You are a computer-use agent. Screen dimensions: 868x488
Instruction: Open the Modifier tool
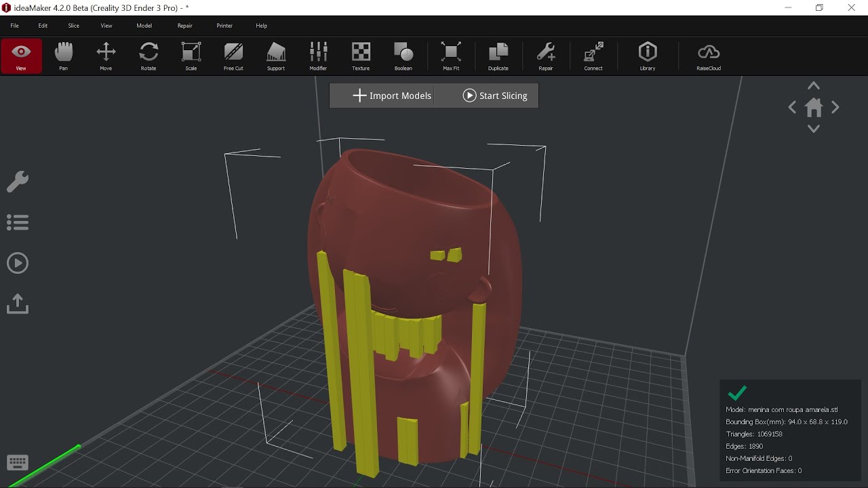click(x=318, y=56)
